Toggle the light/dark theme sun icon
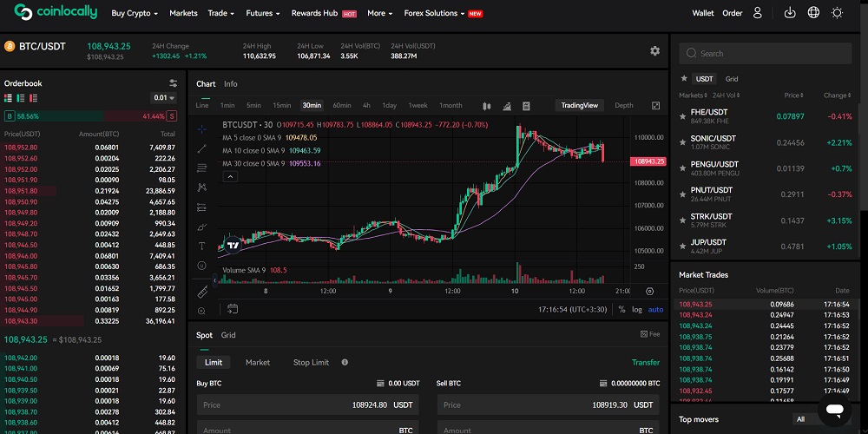The width and height of the screenshot is (868, 434). (x=837, y=13)
